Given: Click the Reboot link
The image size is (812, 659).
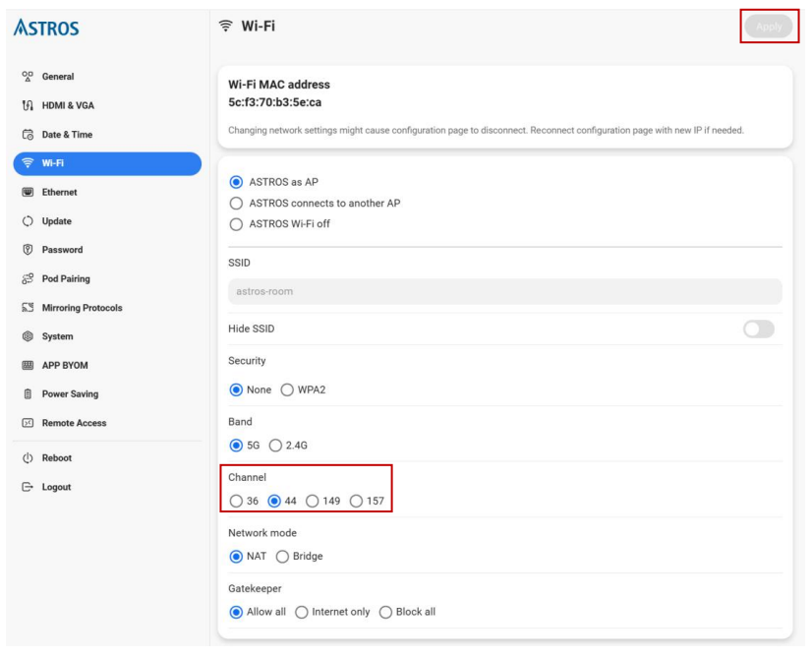Looking at the screenshot, I should pyautogui.click(x=107, y=458).
